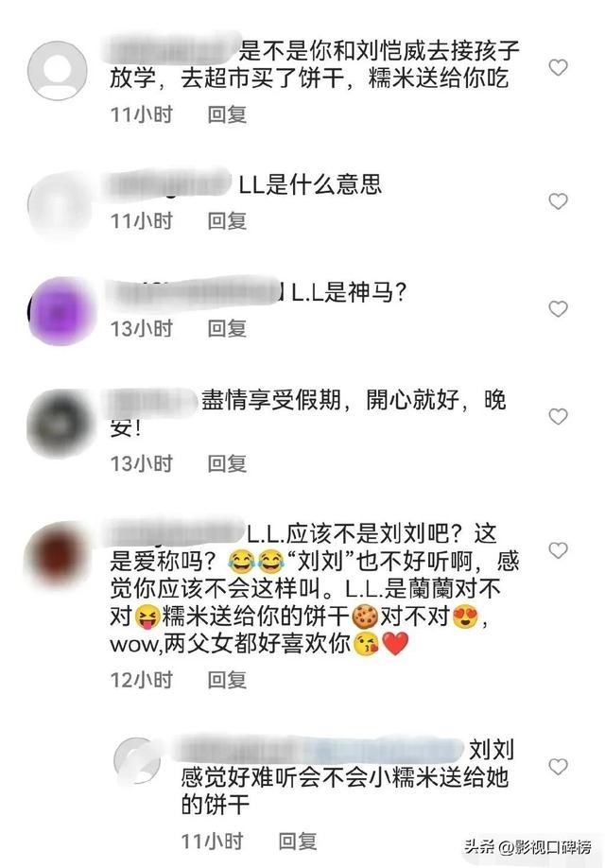Like the long L.L.应该不是刘刘吧 comment

(558, 550)
